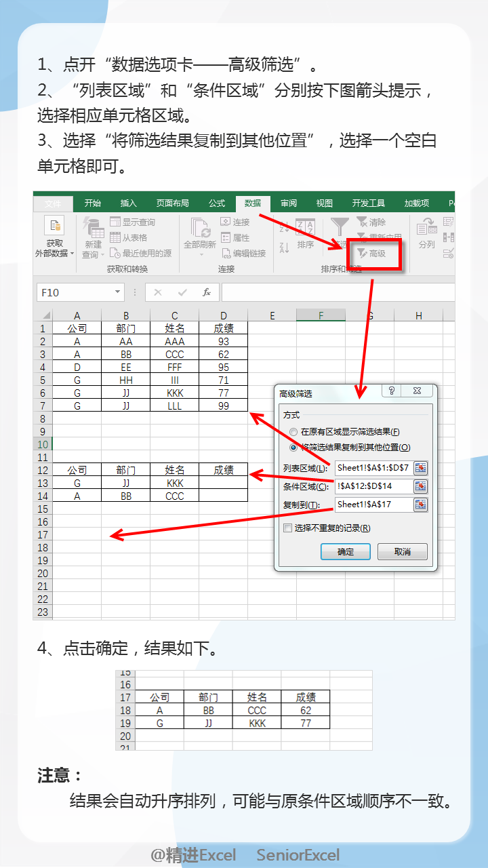Click cell containing LLL
The height and width of the screenshot is (868, 488).
[175, 406]
